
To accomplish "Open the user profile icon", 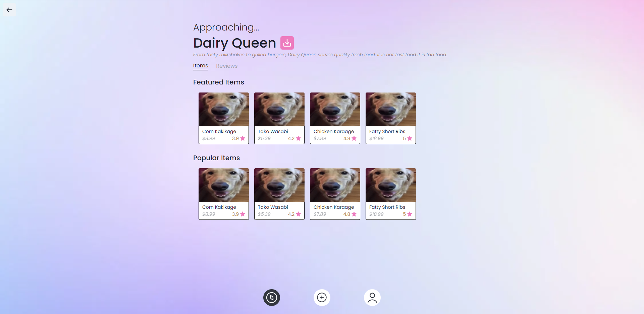I will [372, 298].
